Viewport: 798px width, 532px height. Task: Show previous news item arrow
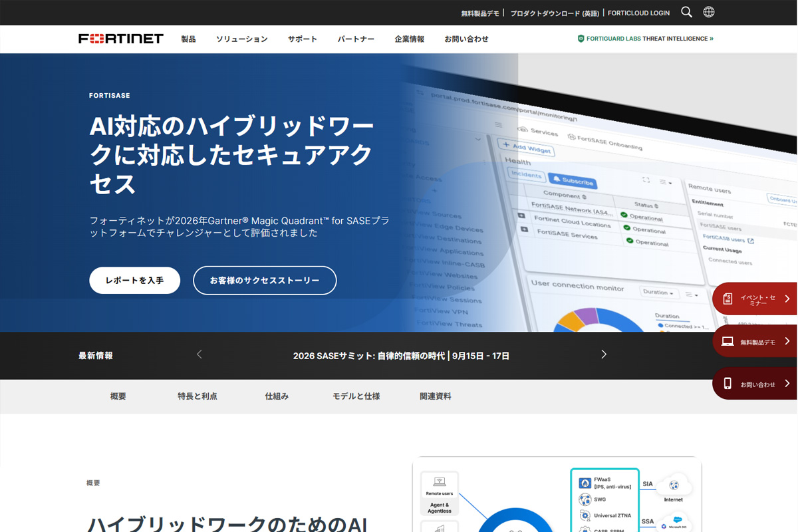click(199, 354)
